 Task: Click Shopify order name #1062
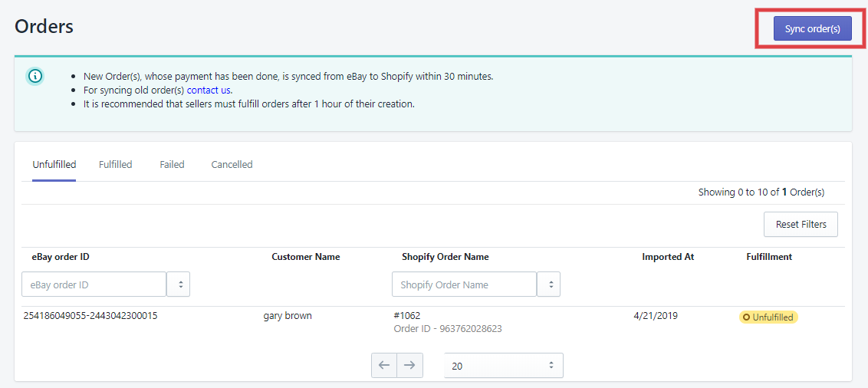coord(406,315)
